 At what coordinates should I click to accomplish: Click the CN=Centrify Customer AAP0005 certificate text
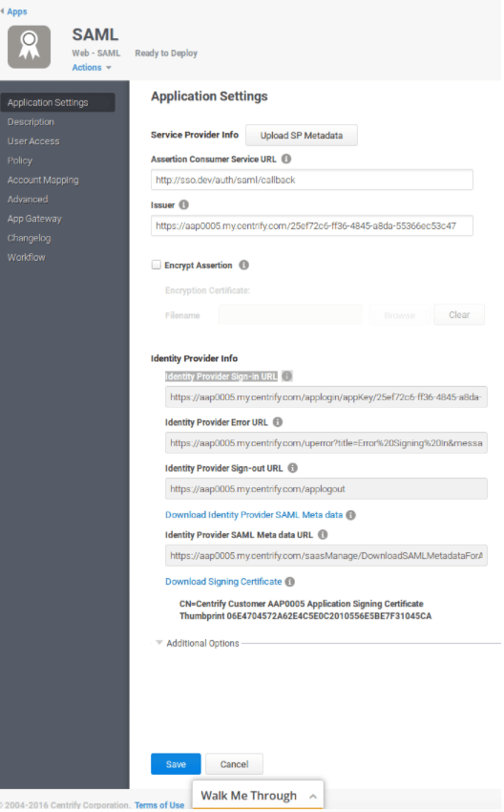pyautogui.click(x=301, y=604)
